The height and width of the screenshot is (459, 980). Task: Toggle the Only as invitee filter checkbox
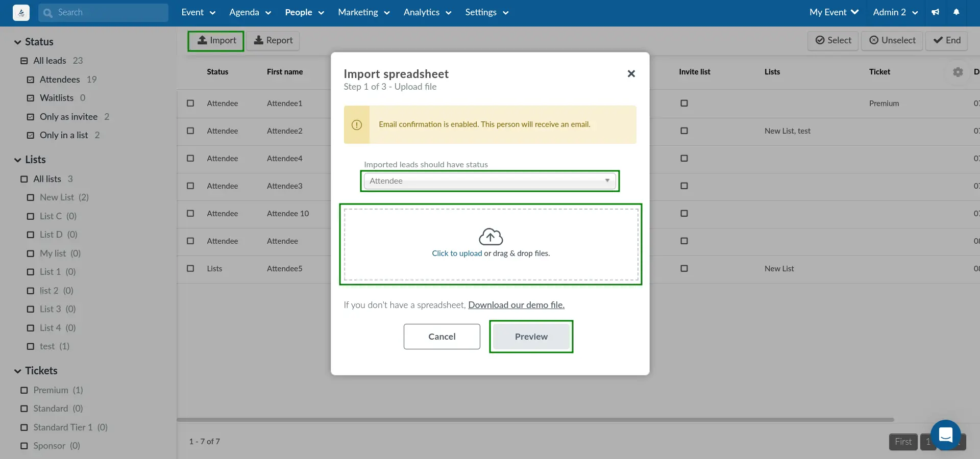31,117
